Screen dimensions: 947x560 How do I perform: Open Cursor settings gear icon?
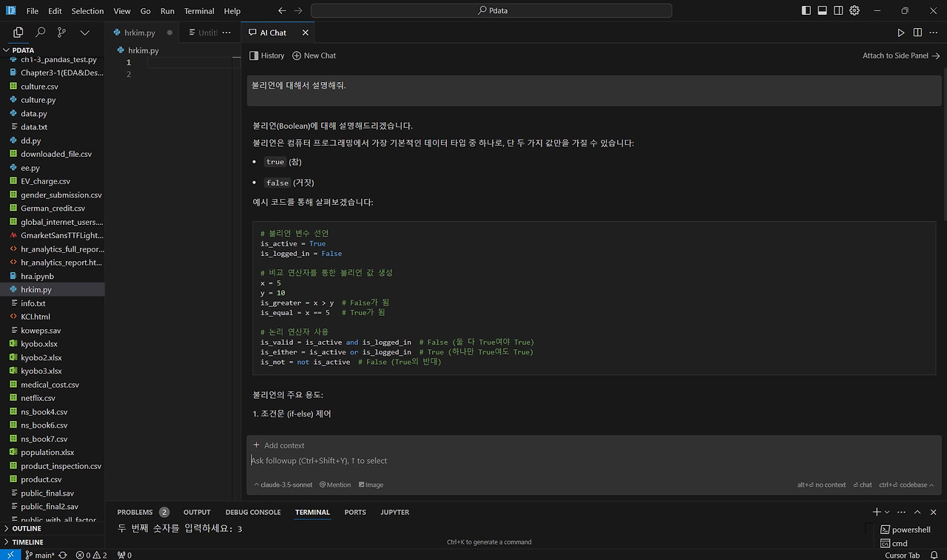click(x=855, y=11)
